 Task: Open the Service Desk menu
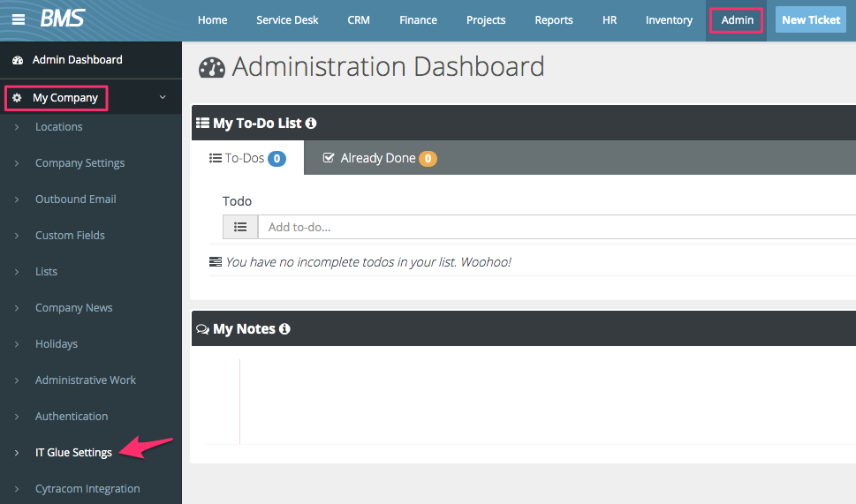(287, 20)
